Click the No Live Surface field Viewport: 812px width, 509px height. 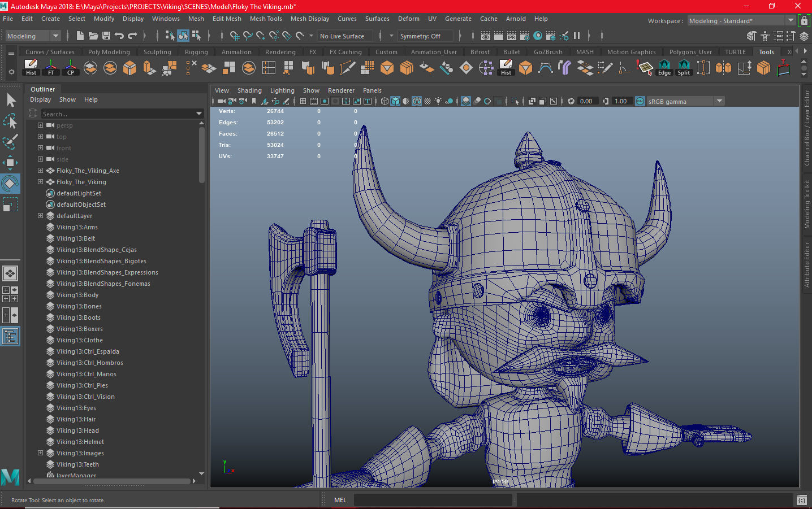(x=345, y=36)
